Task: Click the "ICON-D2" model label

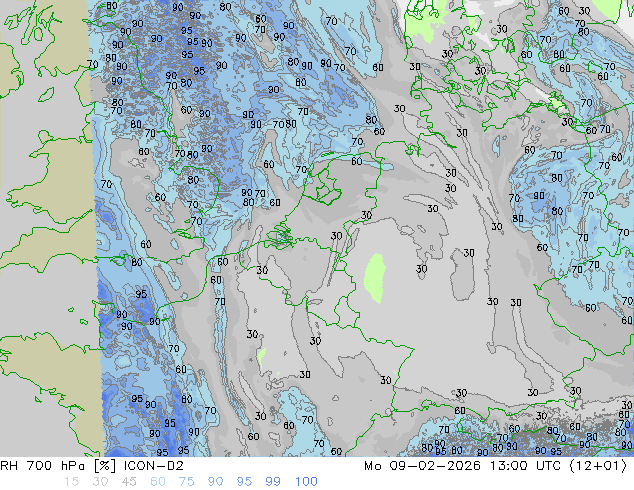Action: (x=154, y=466)
